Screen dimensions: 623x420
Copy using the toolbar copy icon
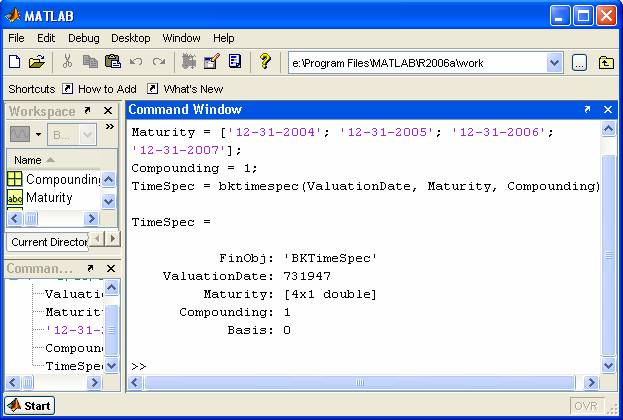90,62
